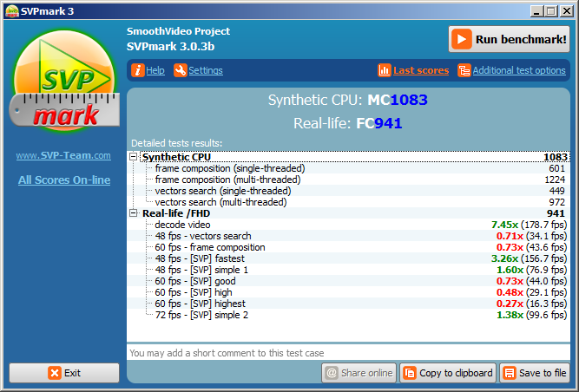Click the Share online @ icon
The height and width of the screenshot is (392, 579).
pyautogui.click(x=332, y=373)
